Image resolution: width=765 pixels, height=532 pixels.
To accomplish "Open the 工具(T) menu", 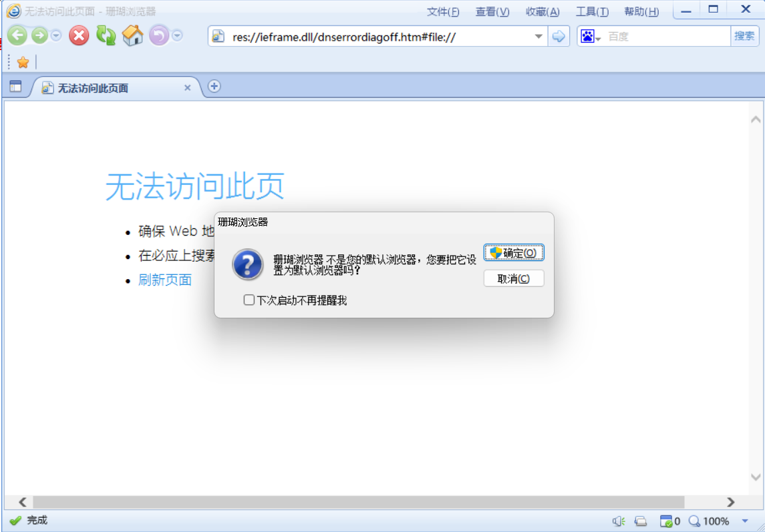I will point(592,12).
